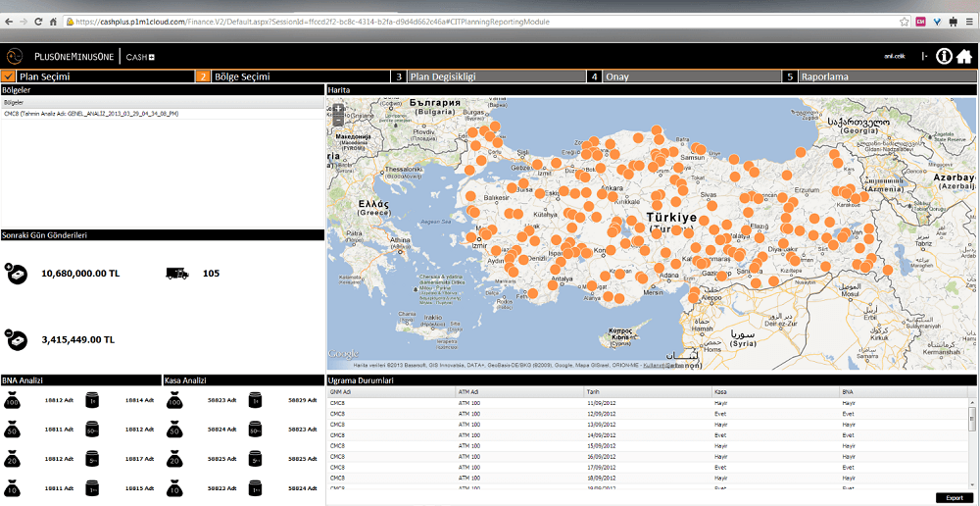Sort by the Tarih column header
The height and width of the screenshot is (506, 980).
594,392
